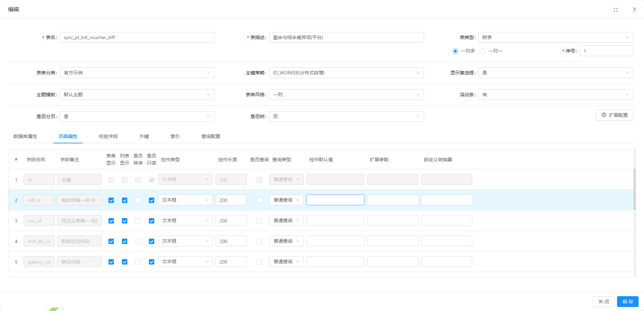Click the 表描述 input field

point(346,37)
